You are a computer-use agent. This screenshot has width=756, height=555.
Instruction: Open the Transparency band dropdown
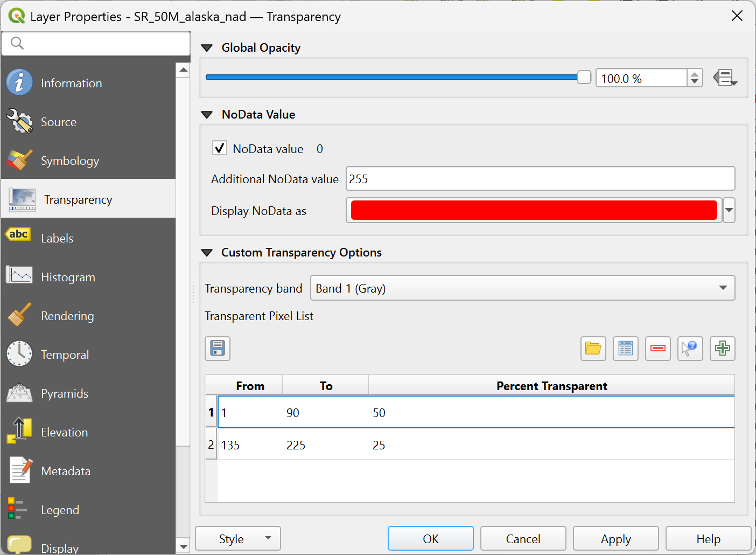point(522,288)
